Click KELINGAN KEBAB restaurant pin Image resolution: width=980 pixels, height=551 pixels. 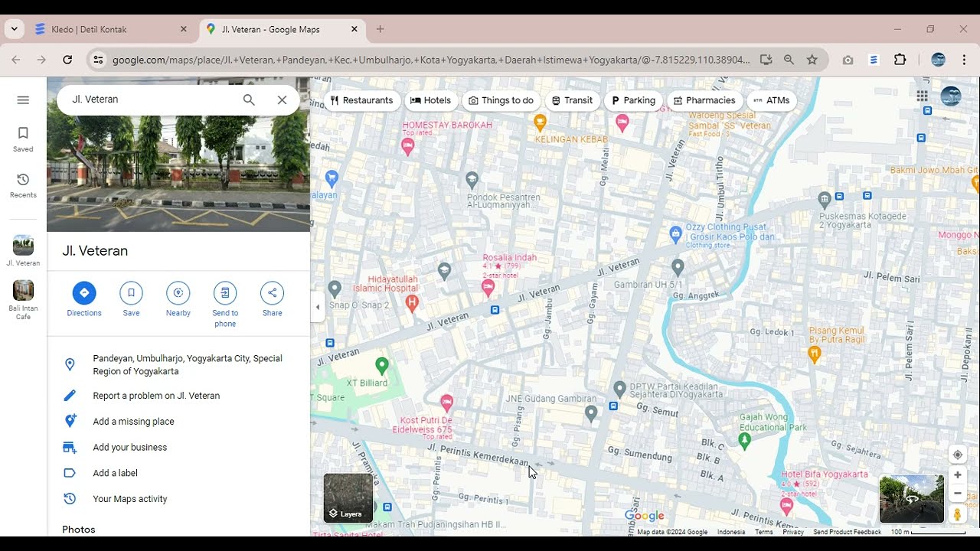tap(540, 121)
